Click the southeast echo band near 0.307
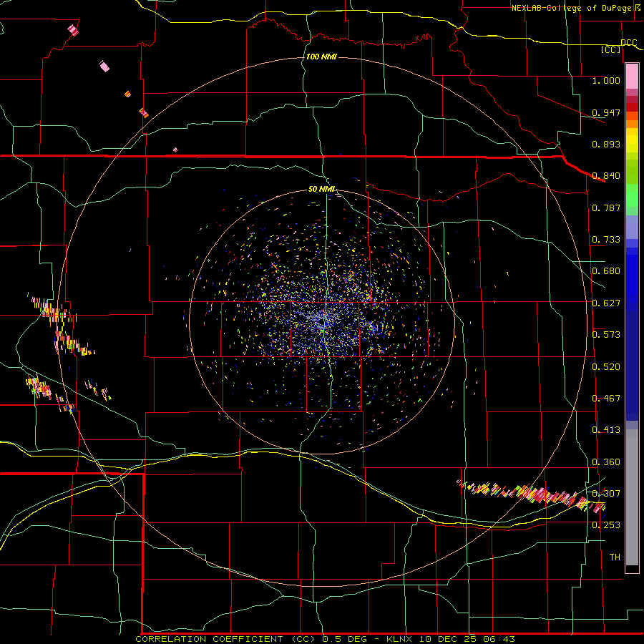 pos(532,495)
